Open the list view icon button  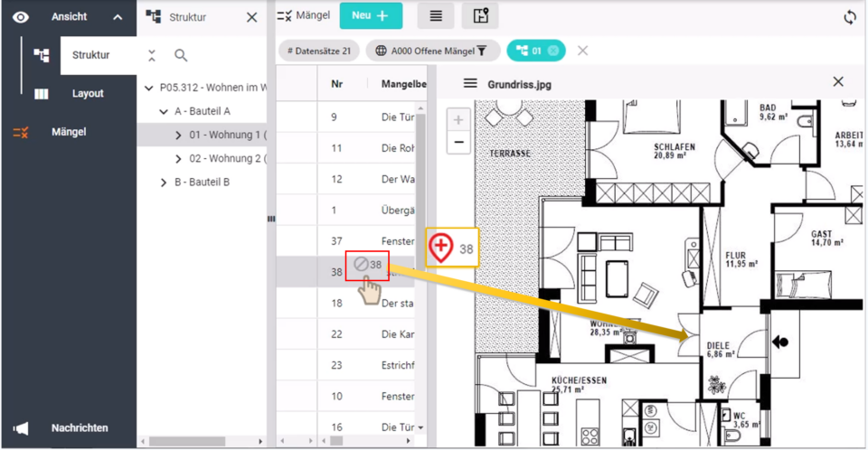pyautogui.click(x=436, y=15)
